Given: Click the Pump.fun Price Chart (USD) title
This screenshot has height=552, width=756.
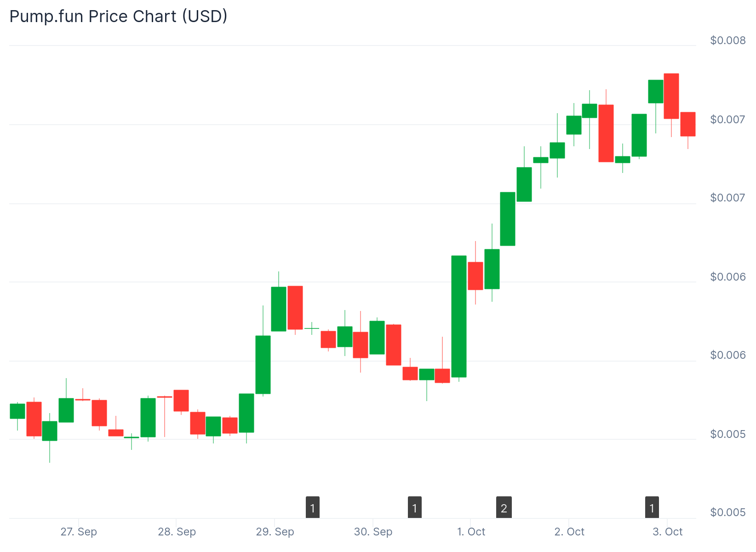Looking at the screenshot, I should [118, 17].
